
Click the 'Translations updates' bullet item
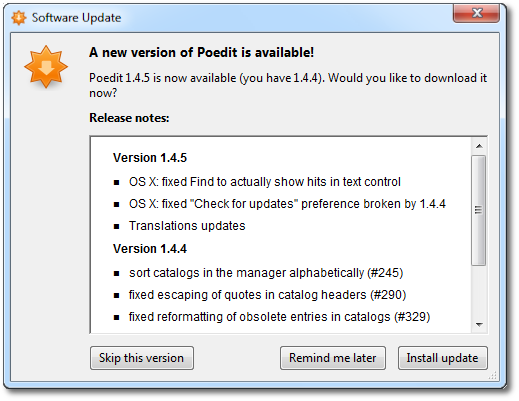[187, 226]
